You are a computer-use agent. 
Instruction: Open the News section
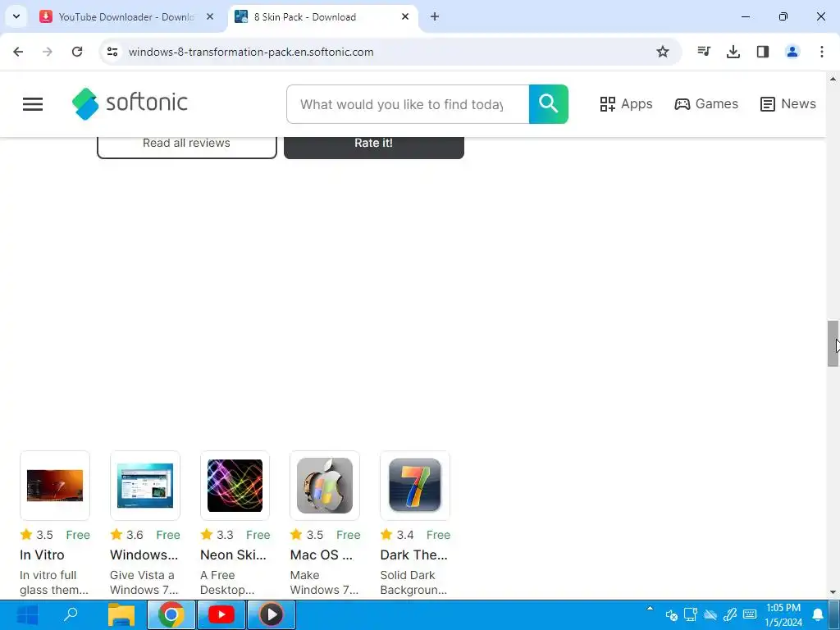[788, 104]
